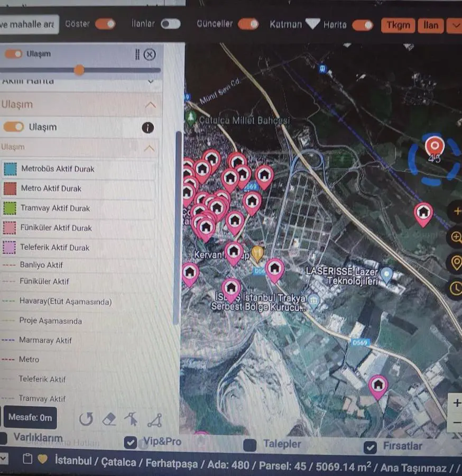
Task: Toggle the İlanlar switch
Action: point(171,24)
